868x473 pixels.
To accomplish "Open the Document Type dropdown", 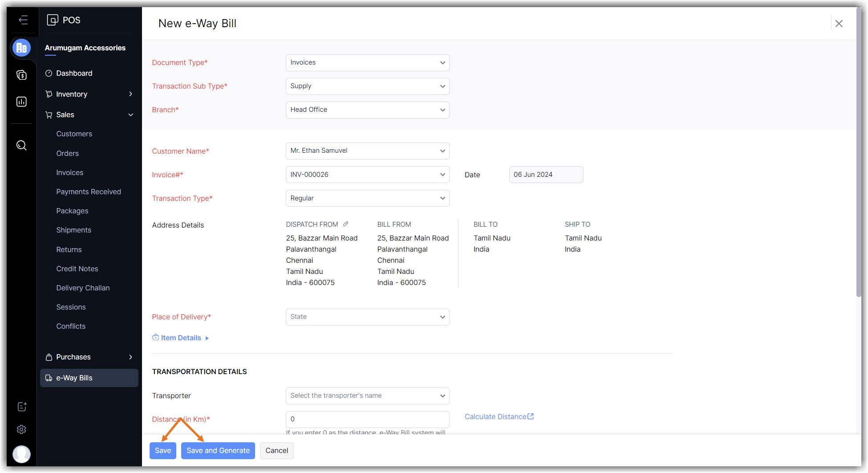I will click(367, 63).
